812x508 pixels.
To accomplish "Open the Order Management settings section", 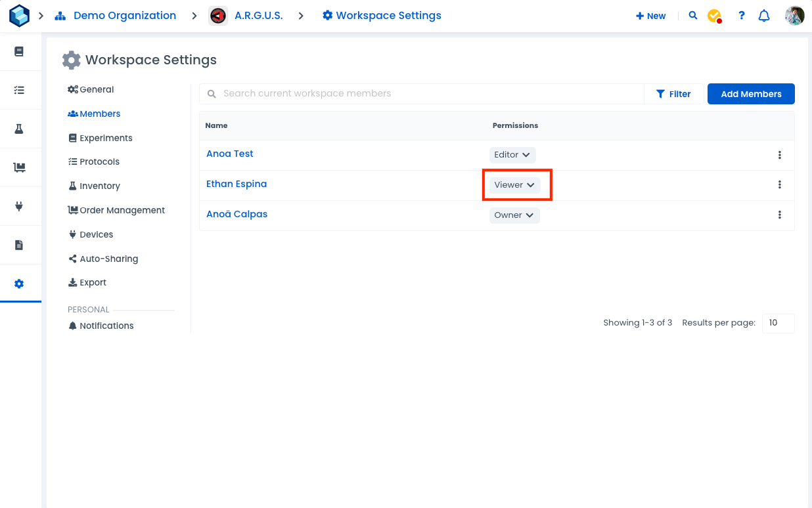I will pyautogui.click(x=122, y=210).
